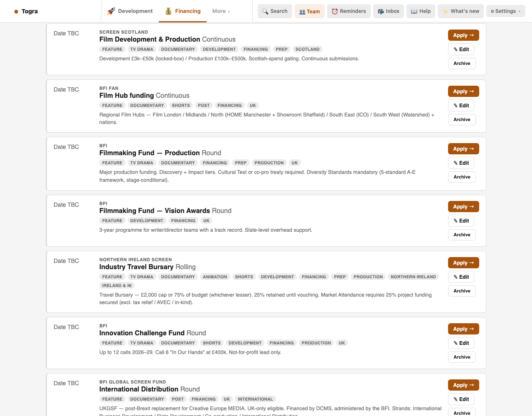This screenshot has height=416, width=532.
Task: Click the INTERNATIONAL tag
Action: click(255, 399)
